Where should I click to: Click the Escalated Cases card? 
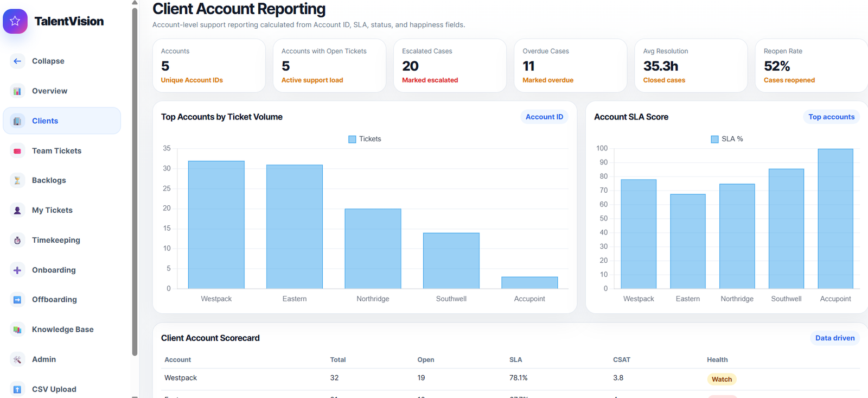[x=450, y=65]
